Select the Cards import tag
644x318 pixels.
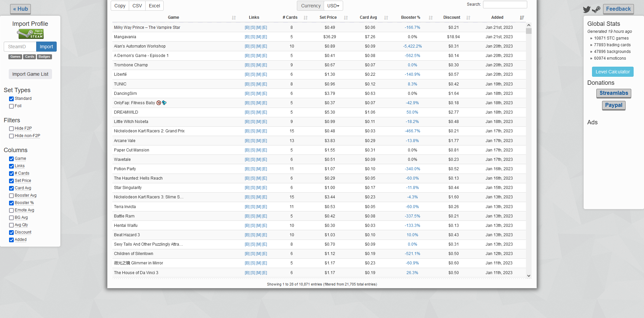tap(30, 57)
